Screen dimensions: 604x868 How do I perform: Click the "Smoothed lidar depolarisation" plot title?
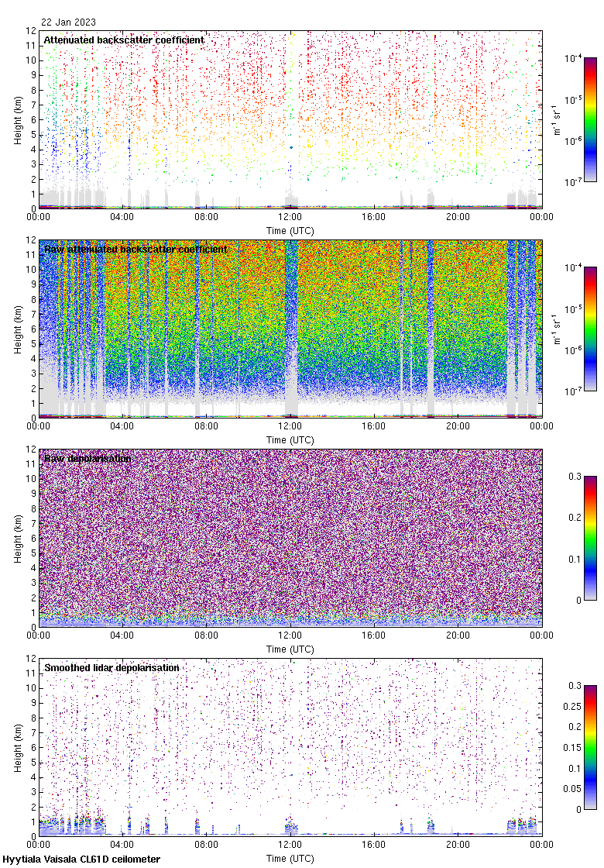112,667
